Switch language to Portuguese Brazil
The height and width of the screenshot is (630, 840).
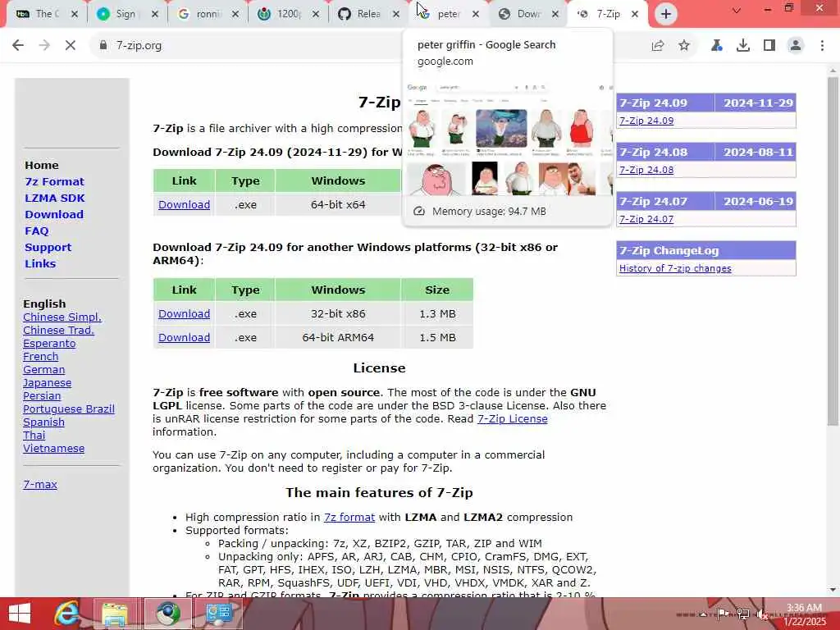(x=69, y=409)
